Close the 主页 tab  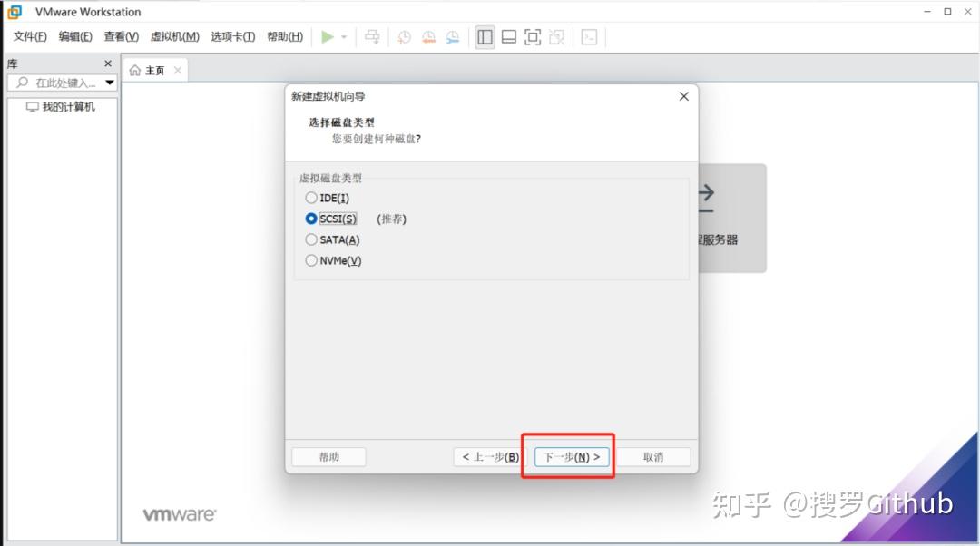[x=178, y=70]
